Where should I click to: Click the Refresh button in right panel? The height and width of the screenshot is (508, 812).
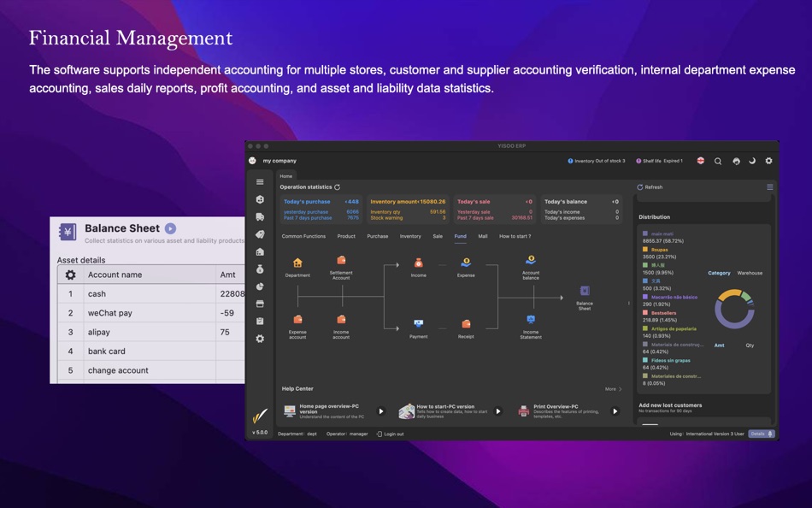[x=650, y=187]
